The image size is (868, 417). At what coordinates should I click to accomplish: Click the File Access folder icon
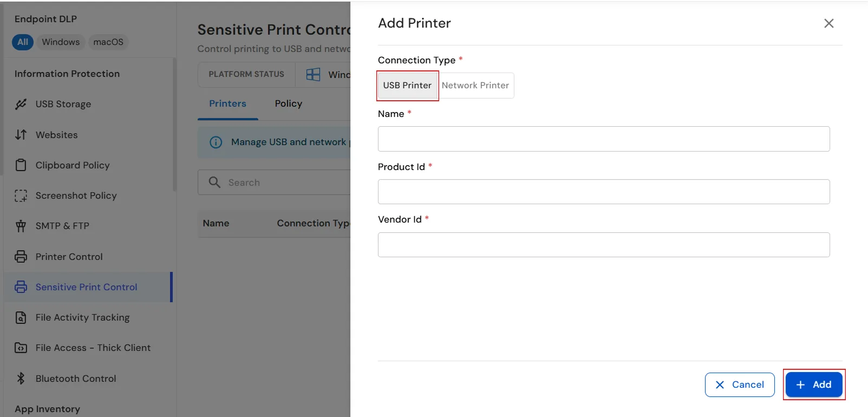[x=21, y=348]
